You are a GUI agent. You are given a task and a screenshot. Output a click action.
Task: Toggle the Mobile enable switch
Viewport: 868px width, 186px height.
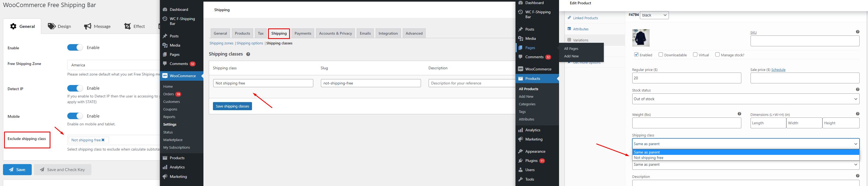(x=75, y=116)
